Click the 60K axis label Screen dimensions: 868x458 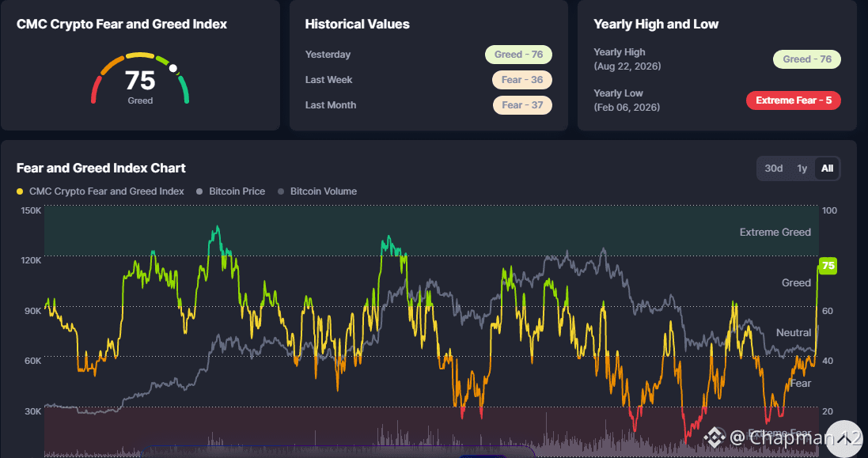coord(33,361)
